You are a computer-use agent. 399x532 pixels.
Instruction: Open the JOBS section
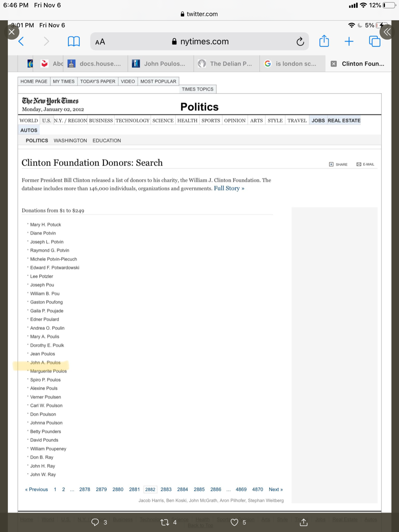[x=318, y=121]
